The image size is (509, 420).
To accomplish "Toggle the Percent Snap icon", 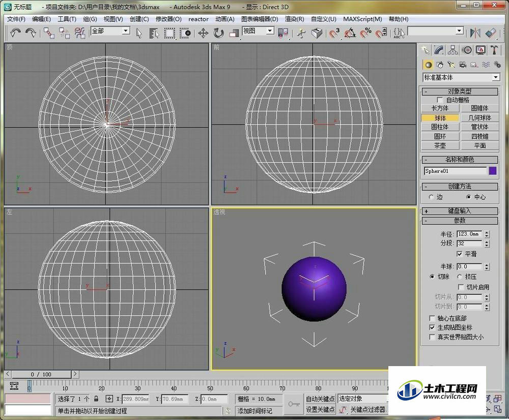I will coord(366,33).
